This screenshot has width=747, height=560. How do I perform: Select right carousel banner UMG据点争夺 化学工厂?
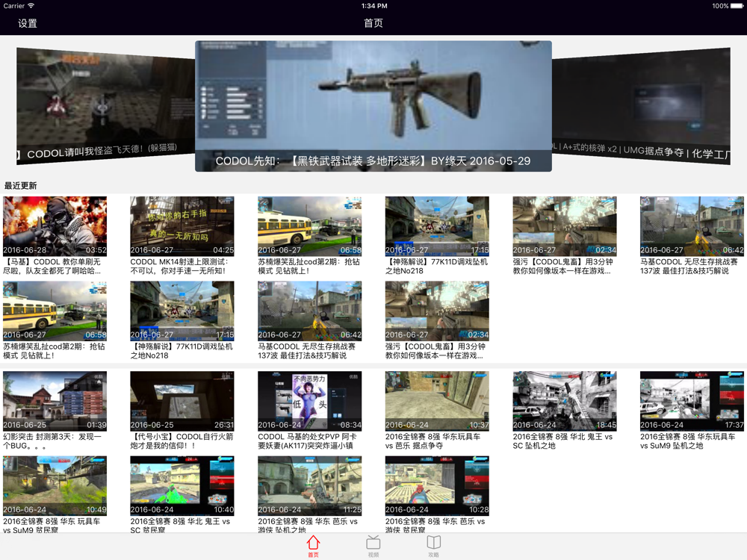click(641, 106)
